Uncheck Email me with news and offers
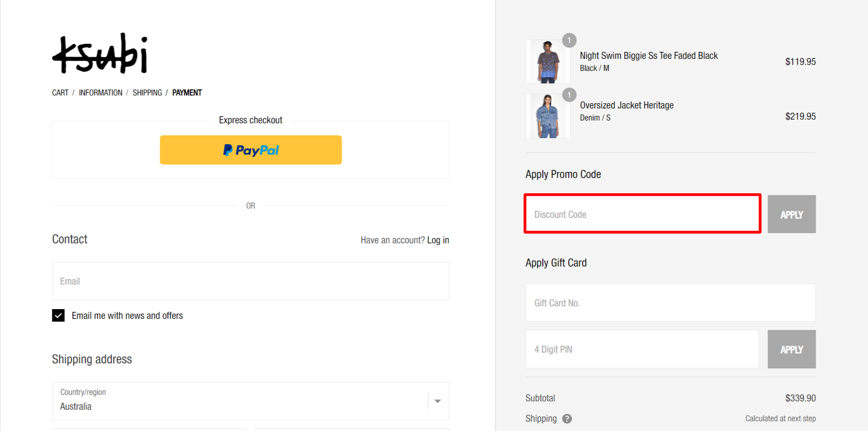Image resolution: width=868 pixels, height=431 pixels. click(58, 316)
